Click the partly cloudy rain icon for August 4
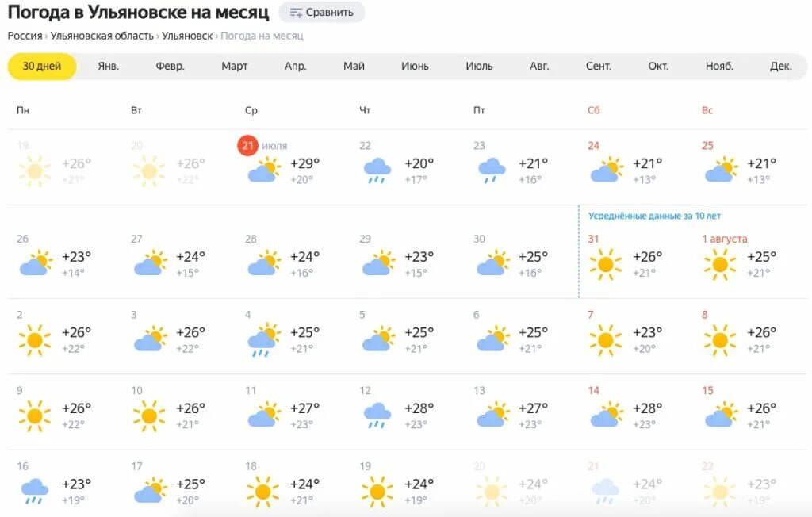812x517 pixels. 263,339
